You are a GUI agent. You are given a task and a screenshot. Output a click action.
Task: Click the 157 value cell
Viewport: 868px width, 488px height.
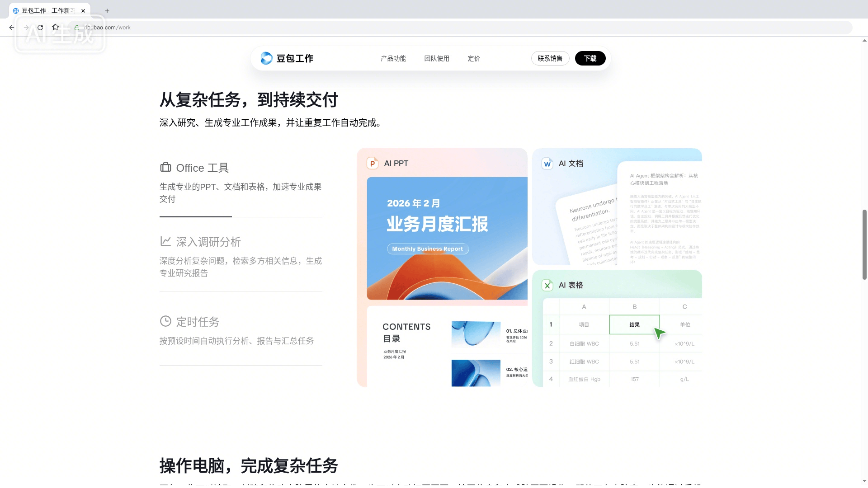(x=634, y=379)
